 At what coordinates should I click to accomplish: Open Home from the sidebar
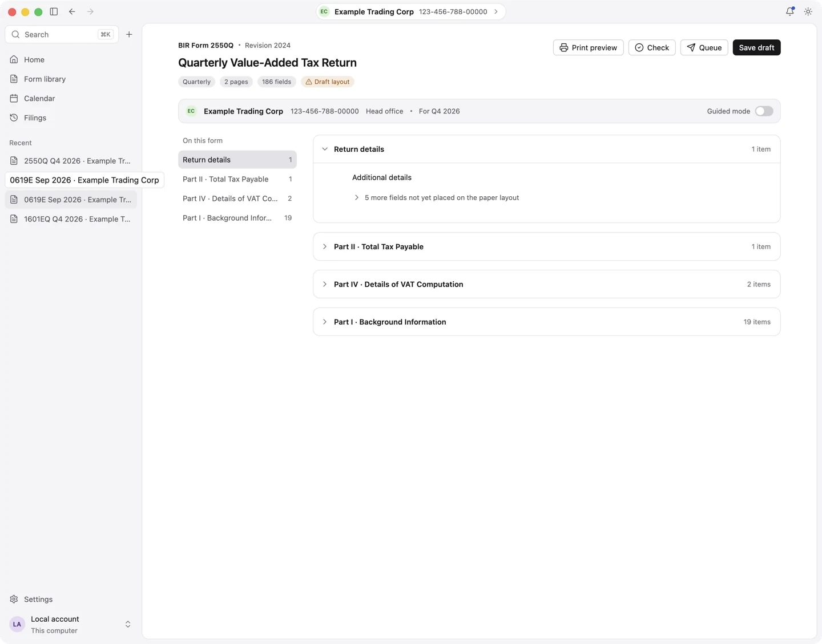[71, 59]
